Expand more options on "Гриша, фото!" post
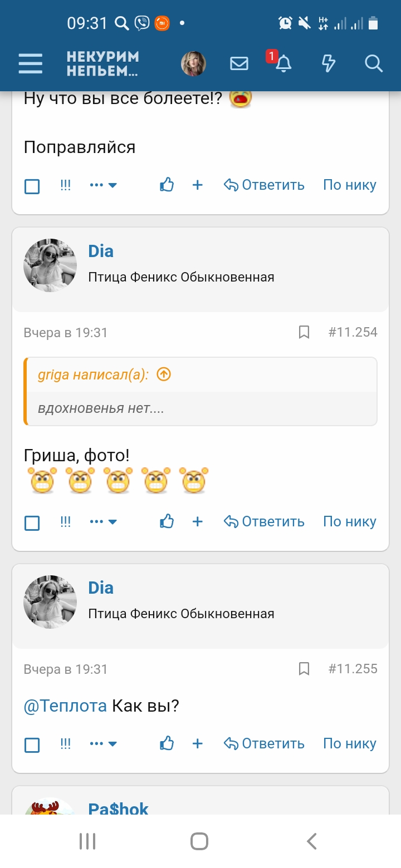401x868 pixels. 103,522
